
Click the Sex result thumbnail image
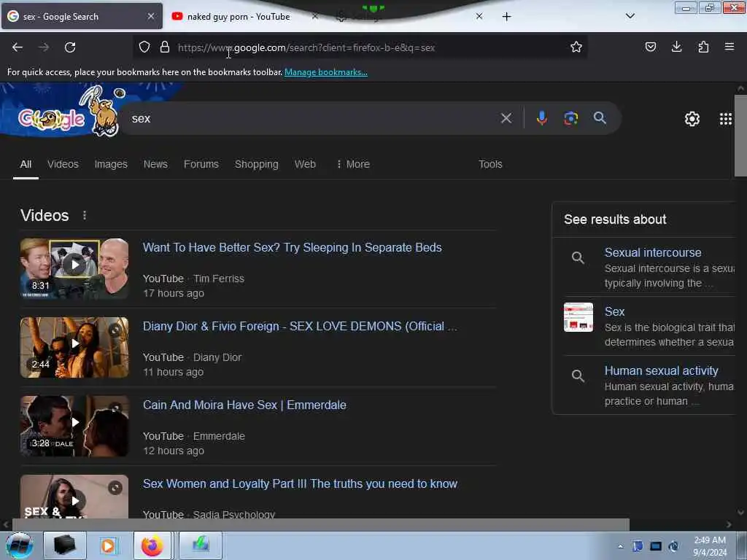(x=578, y=317)
